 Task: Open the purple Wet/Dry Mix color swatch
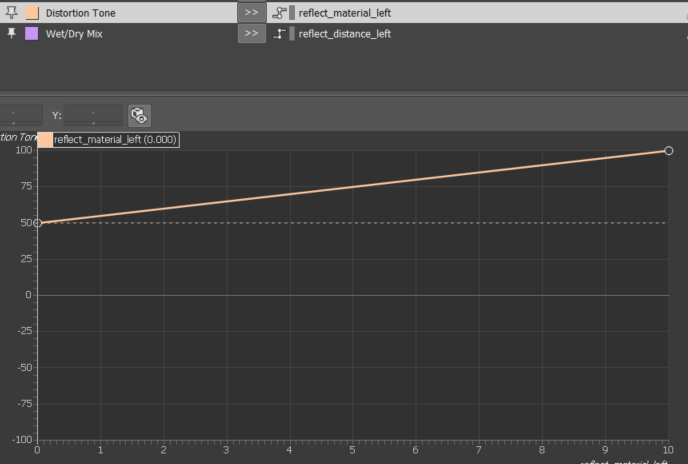pos(32,33)
